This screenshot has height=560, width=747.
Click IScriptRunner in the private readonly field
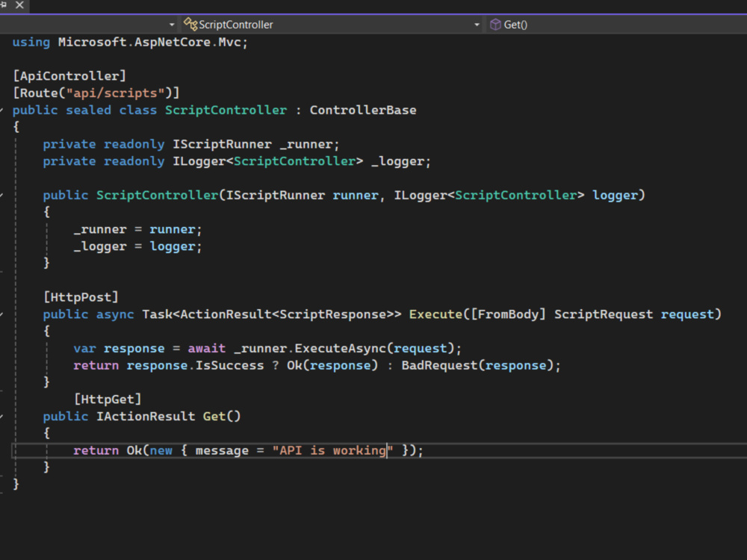(x=222, y=144)
